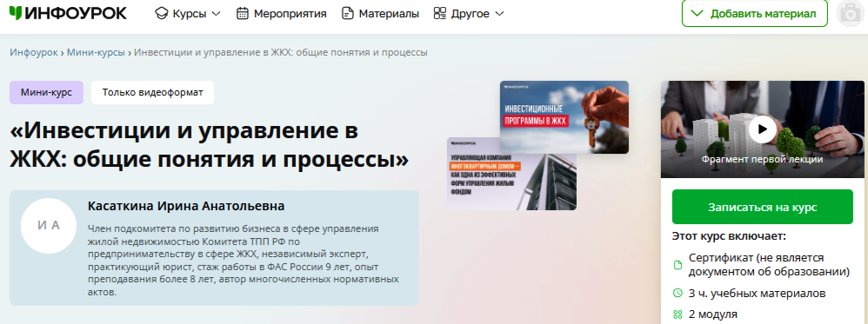This screenshot has height=324, width=868.
Task: Click the Только видеоформат tag
Action: pyautogui.click(x=152, y=92)
